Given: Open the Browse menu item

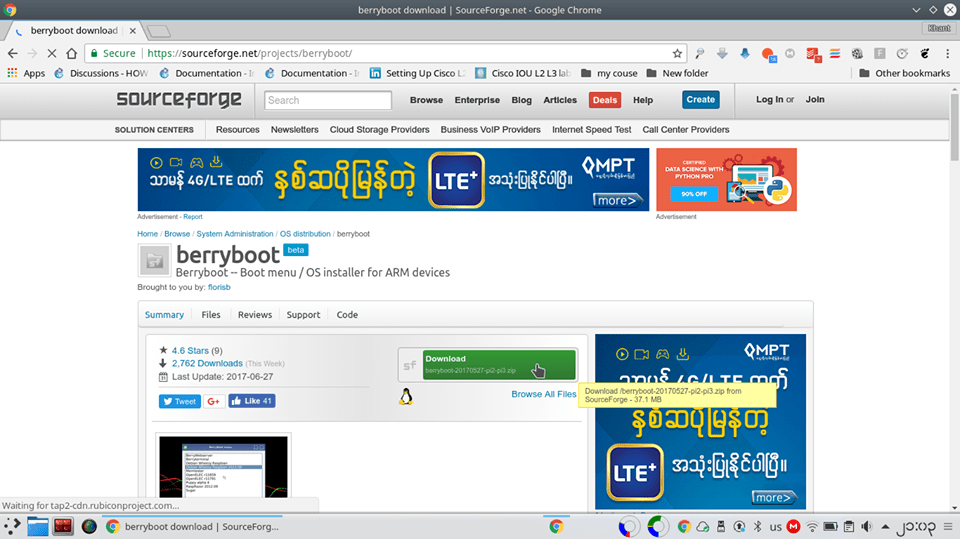Looking at the screenshot, I should click(426, 100).
